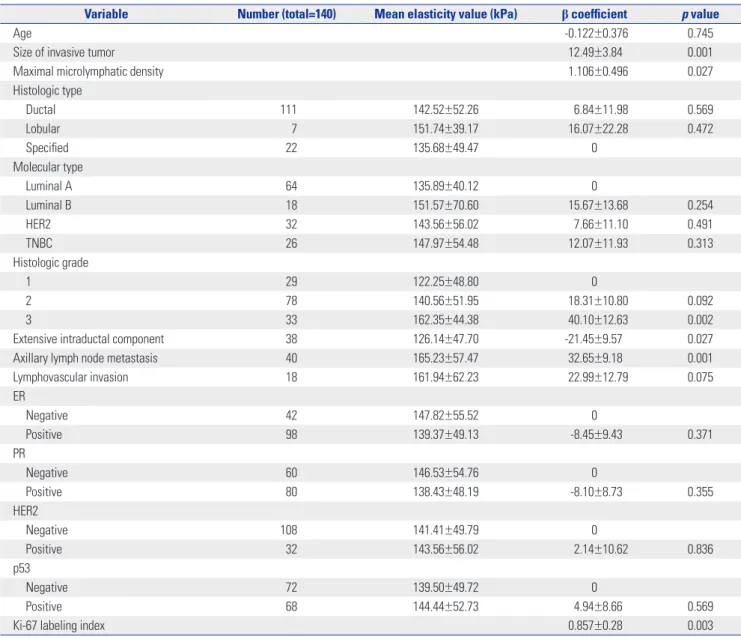Click the coefficient '-21.45±9.57'
The height and width of the screenshot is (639, 741).
(593, 339)
